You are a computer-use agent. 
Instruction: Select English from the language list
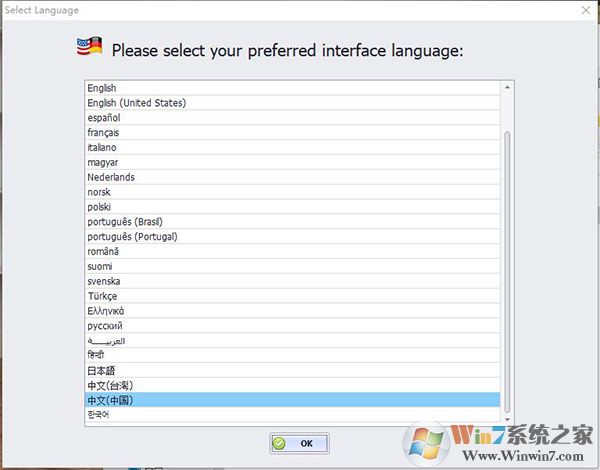[x=292, y=88]
